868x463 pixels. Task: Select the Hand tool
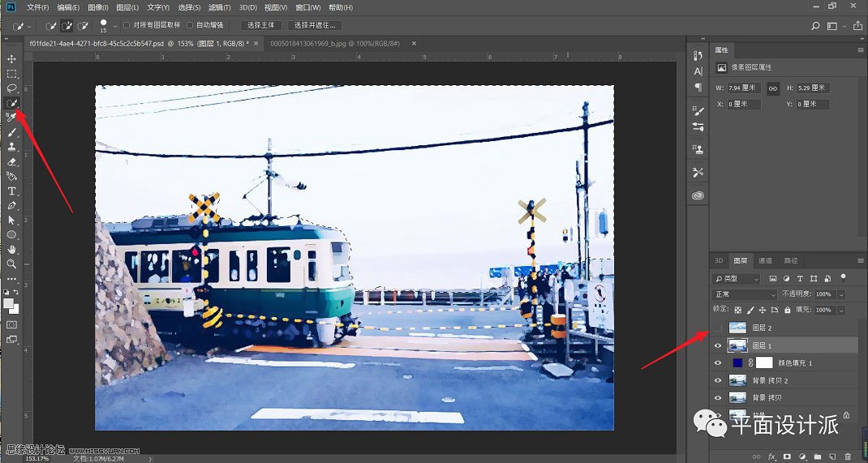click(11, 250)
